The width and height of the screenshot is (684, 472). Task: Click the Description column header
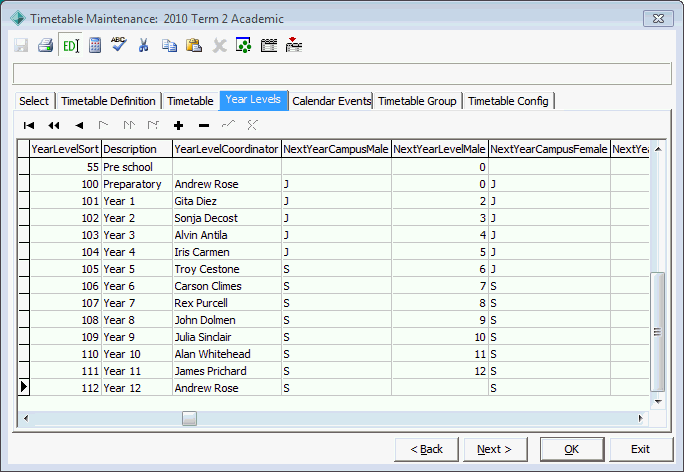(137, 149)
